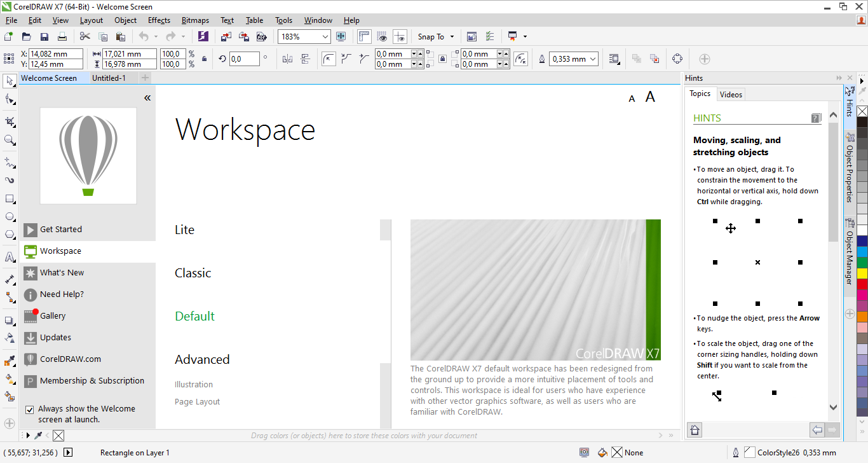The image size is (868, 463).
Task: Click the Save icon on the standard toolbar
Action: click(x=44, y=36)
